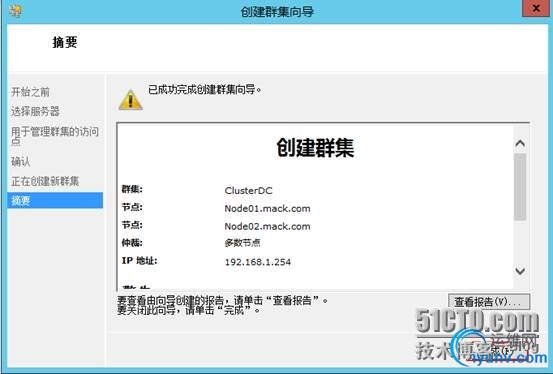Click the 摘要 page header title

tap(65, 42)
